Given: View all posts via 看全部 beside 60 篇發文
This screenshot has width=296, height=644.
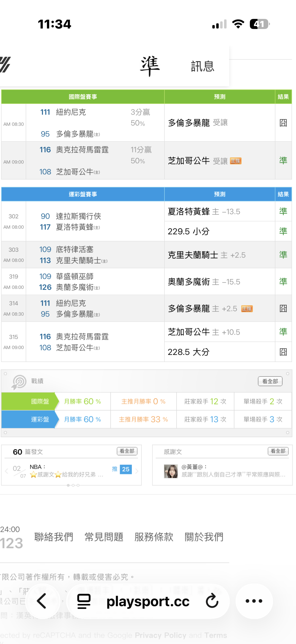Looking at the screenshot, I should pyautogui.click(x=127, y=451).
